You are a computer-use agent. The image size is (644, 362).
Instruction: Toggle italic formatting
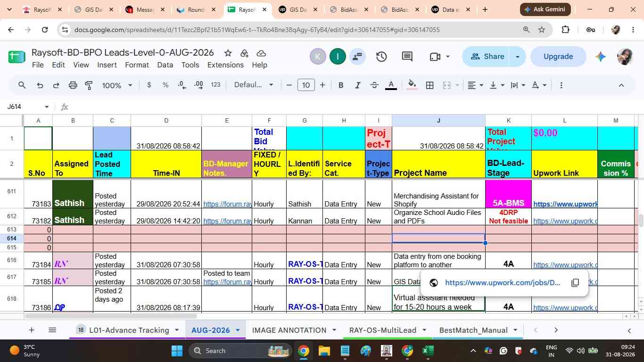tap(357, 85)
